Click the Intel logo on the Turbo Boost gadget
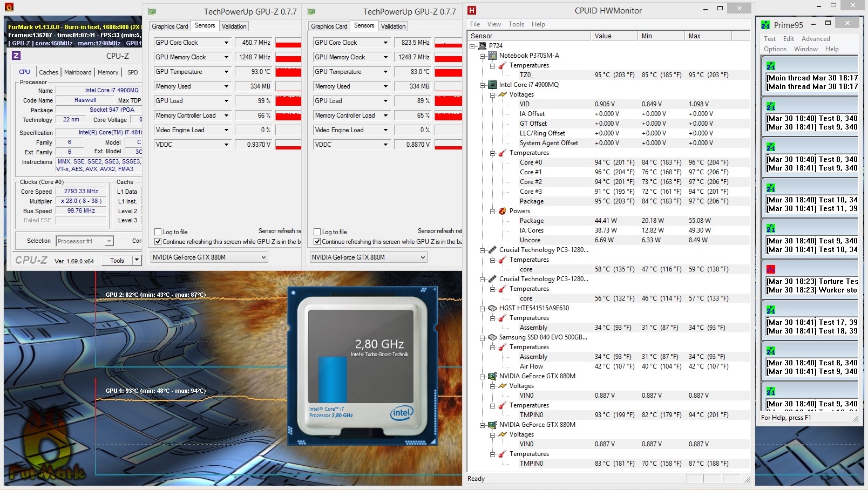 pyautogui.click(x=401, y=413)
